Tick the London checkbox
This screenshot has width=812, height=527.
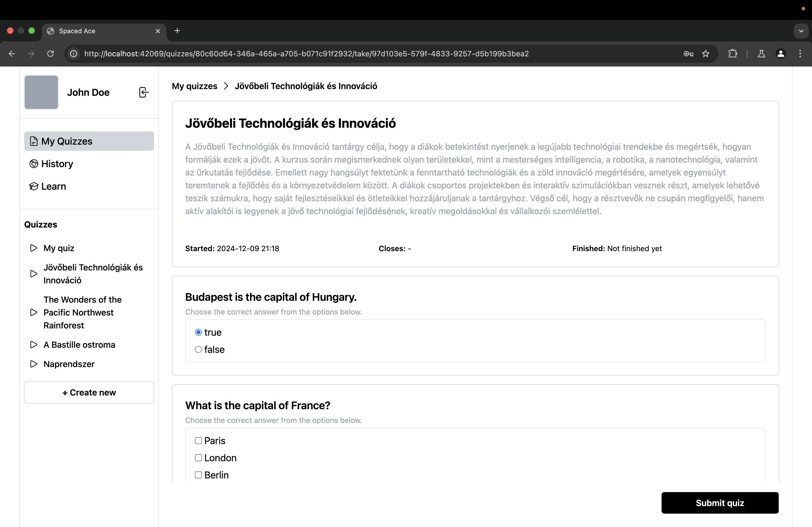198,458
